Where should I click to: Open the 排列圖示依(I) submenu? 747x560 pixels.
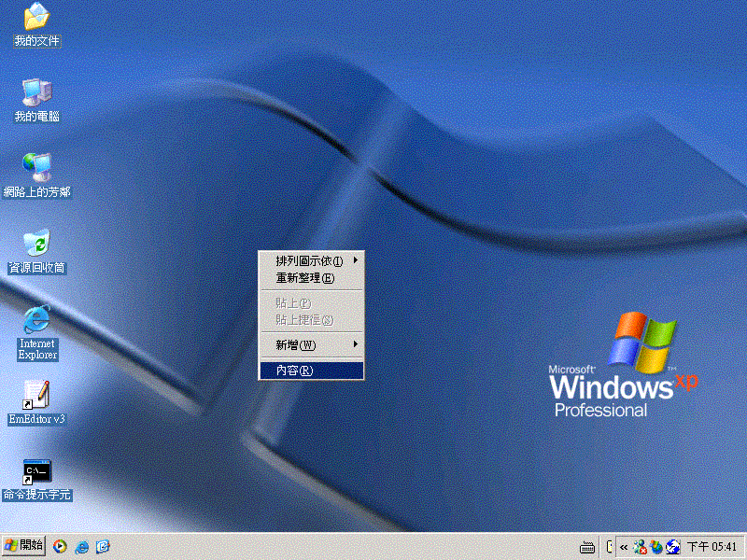pos(312,261)
